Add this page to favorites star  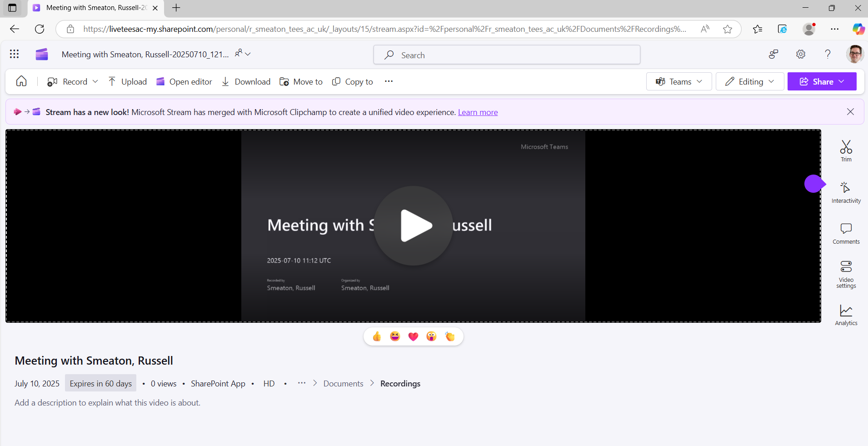[x=728, y=29]
